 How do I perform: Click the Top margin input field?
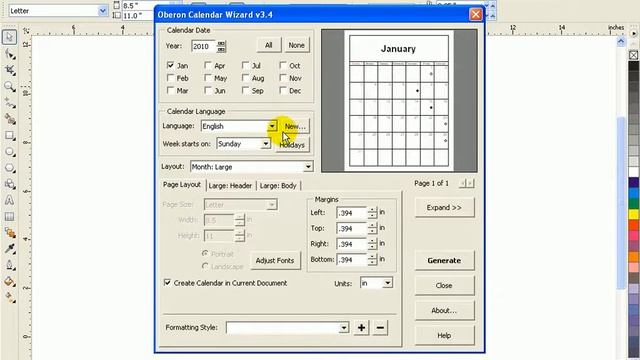coord(352,228)
